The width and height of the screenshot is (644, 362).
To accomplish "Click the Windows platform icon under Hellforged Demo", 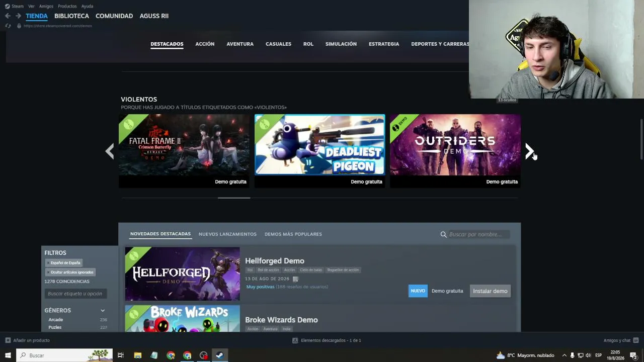I will (x=295, y=279).
